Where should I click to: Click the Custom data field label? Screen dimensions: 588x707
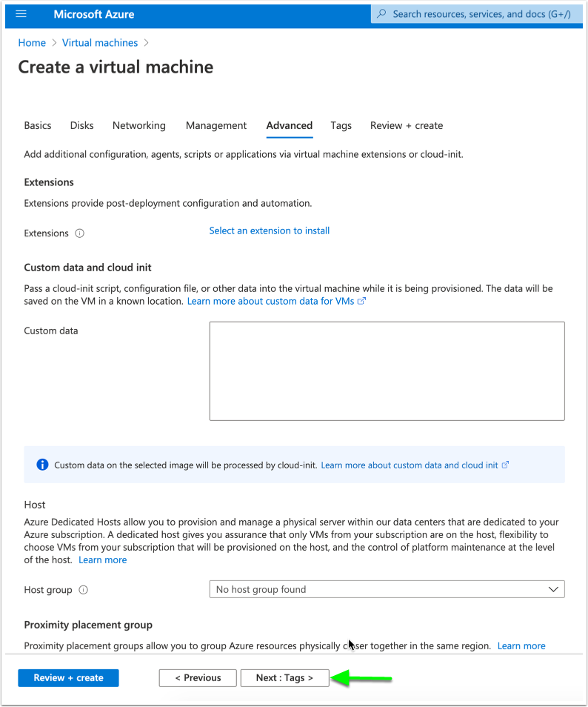click(51, 331)
